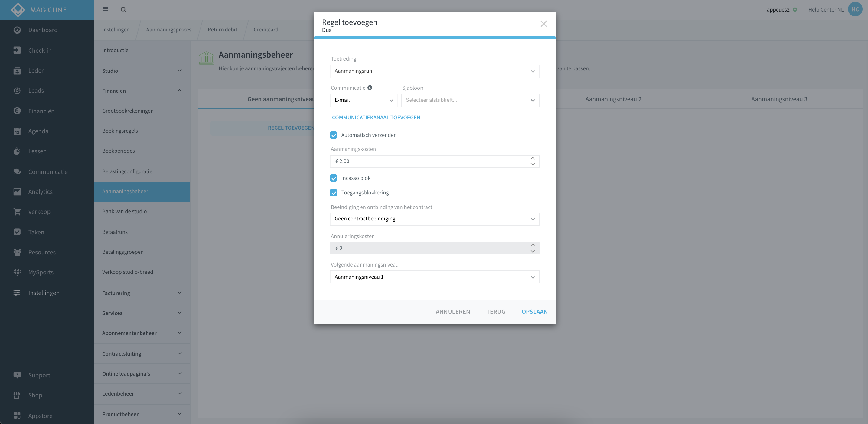
Task: Select the Aanmaningsniveau 2 tab
Action: [613, 99]
